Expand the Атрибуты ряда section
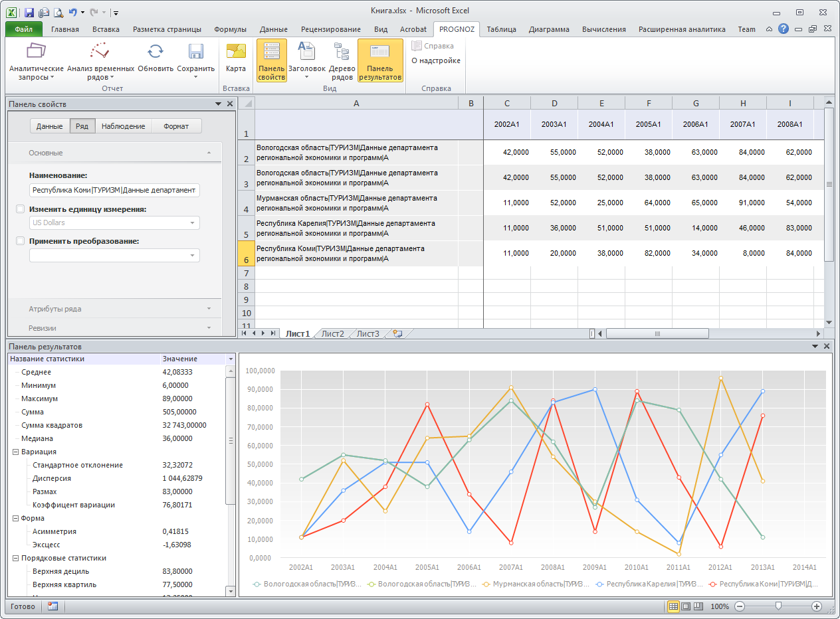 [114, 309]
